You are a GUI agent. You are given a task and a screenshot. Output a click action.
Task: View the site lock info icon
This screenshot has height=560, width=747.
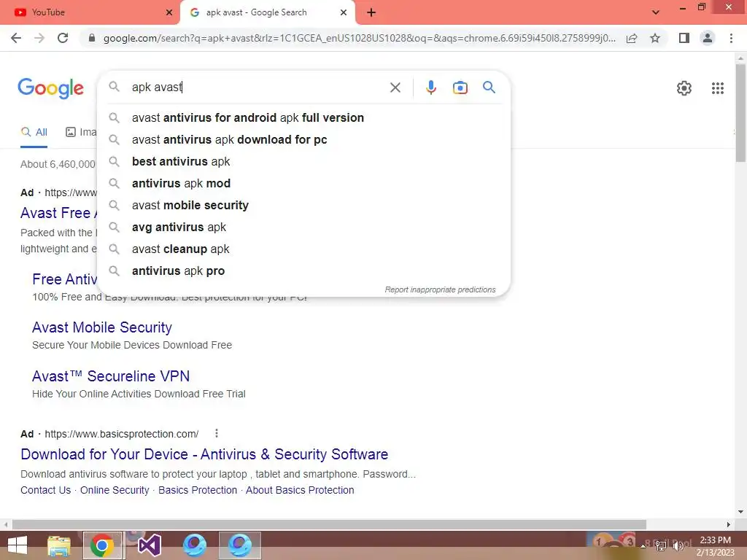92,38
